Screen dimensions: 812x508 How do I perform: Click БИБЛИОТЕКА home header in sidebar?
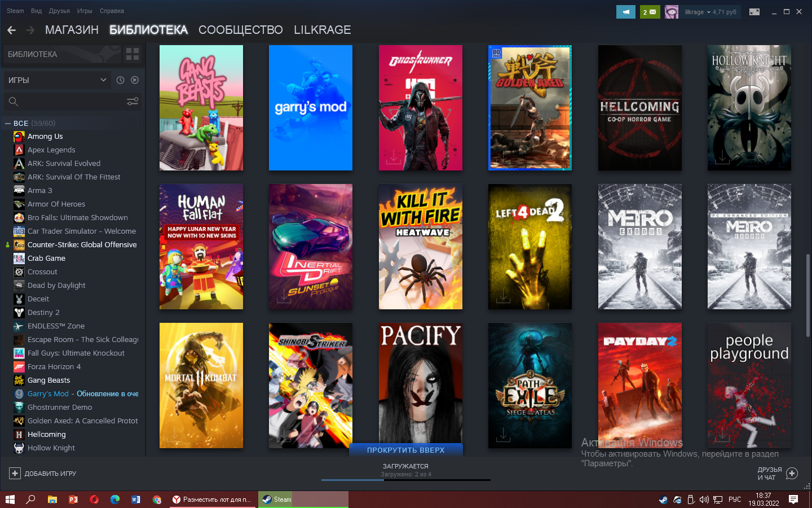point(62,54)
